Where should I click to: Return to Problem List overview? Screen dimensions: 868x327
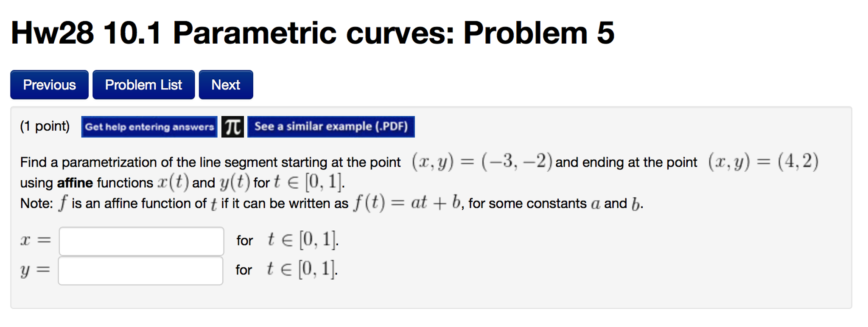tap(143, 84)
